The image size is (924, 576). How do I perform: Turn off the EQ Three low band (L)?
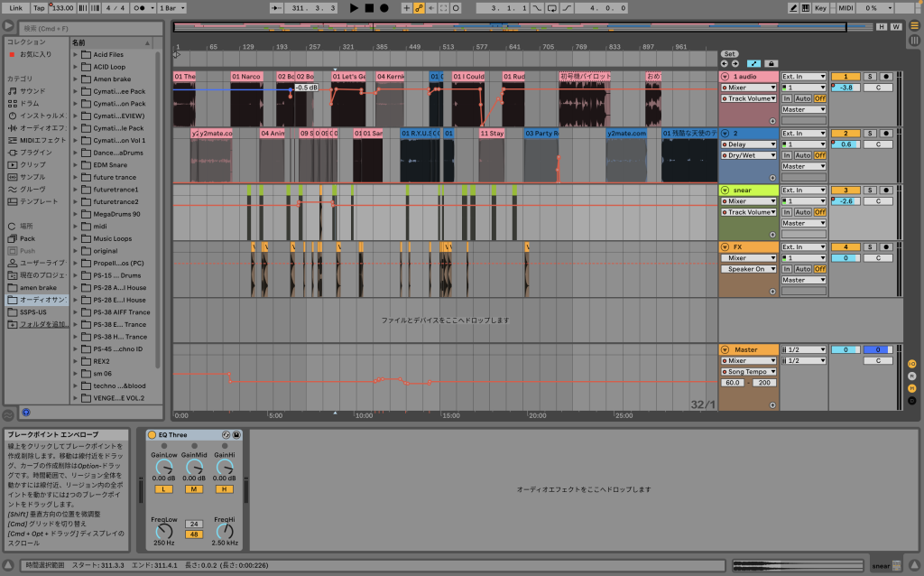pos(164,488)
